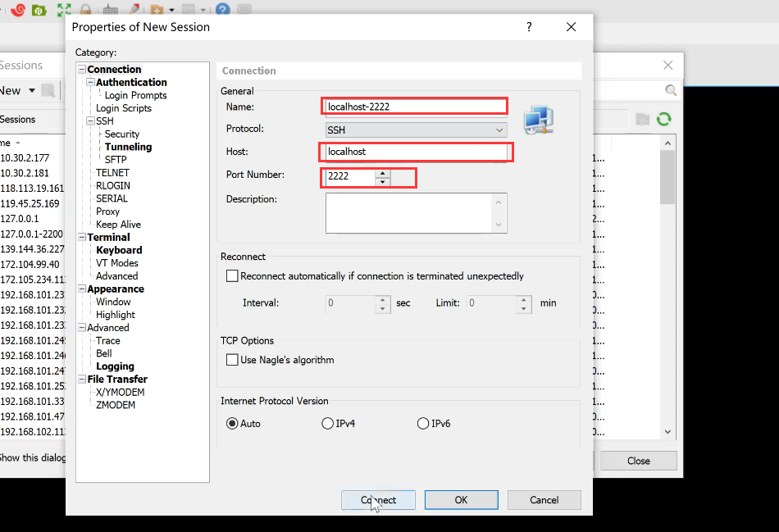Screen dimensions: 779x532
Task: Click the network computers session icon
Action: point(539,120)
